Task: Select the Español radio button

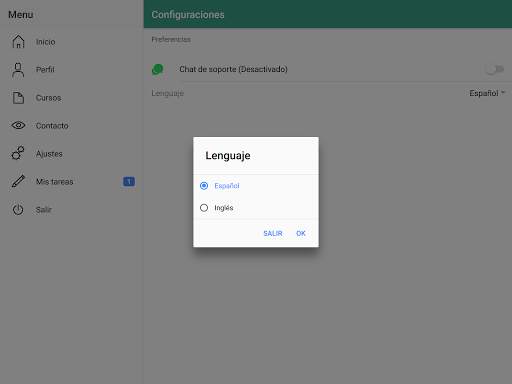Action: pyautogui.click(x=204, y=186)
